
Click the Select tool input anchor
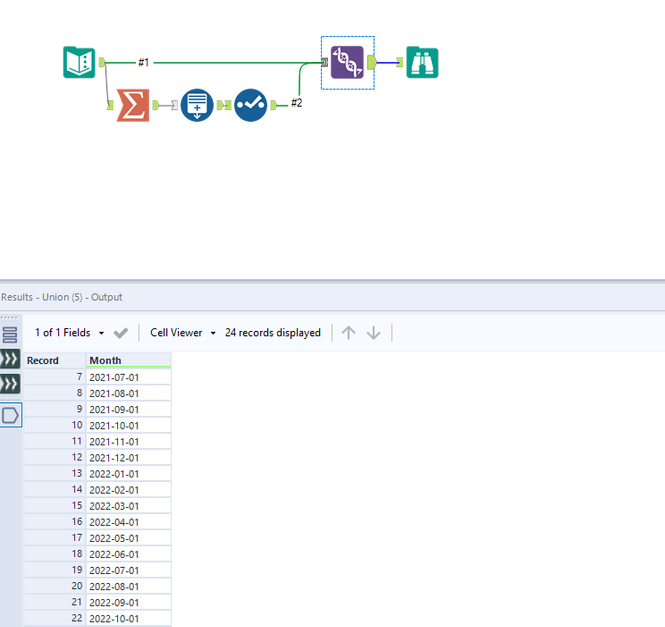[x=228, y=105]
